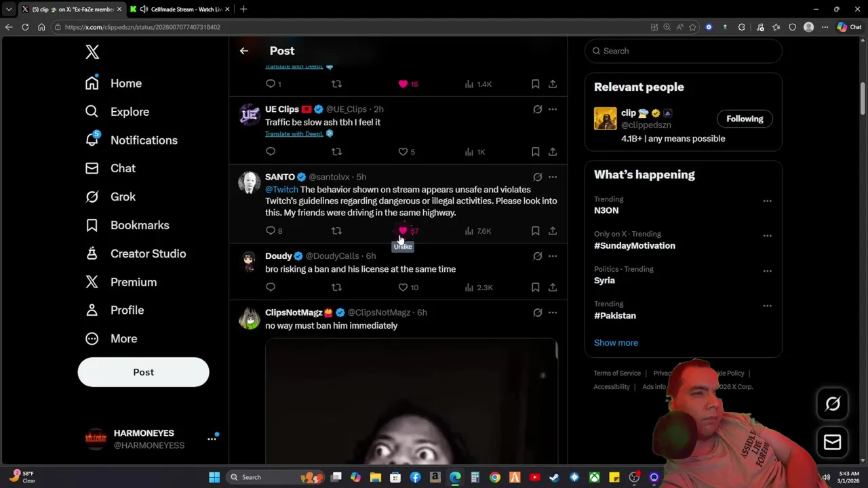Screen dimensions: 868x488
Task: Like Doudy's post with 10 likes
Action: (408, 287)
